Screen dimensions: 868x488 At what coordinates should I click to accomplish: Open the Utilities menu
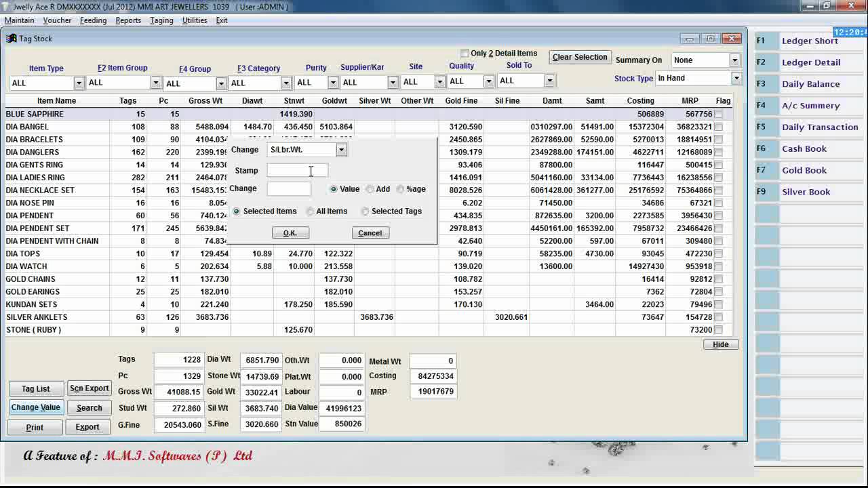(195, 20)
